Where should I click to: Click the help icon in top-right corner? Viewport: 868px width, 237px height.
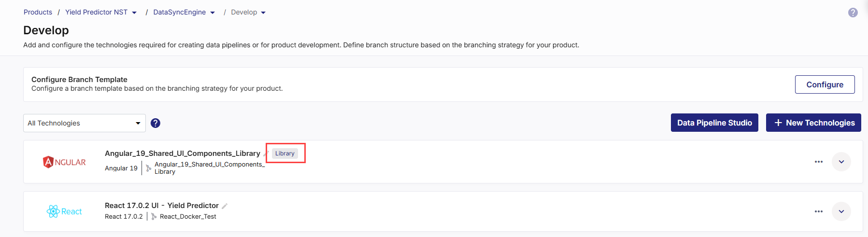coord(853,13)
